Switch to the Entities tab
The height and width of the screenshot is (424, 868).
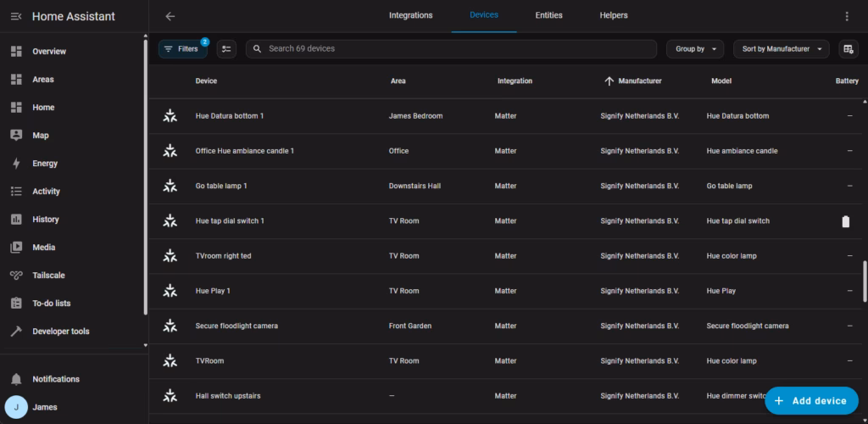548,15
